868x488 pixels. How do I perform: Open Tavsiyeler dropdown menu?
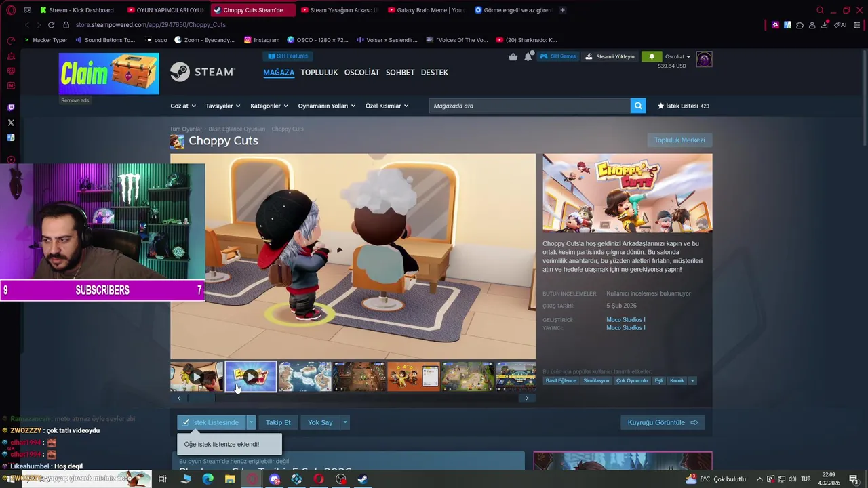(x=222, y=106)
